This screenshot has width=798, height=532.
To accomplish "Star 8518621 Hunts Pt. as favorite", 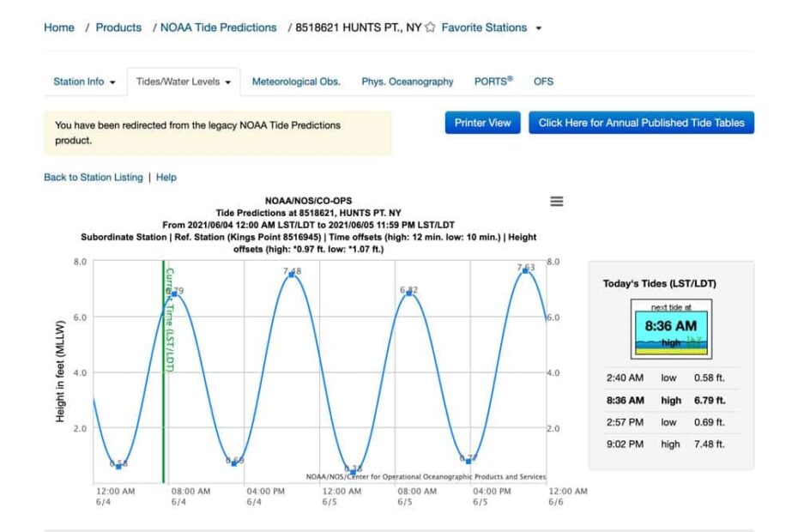I will [430, 27].
